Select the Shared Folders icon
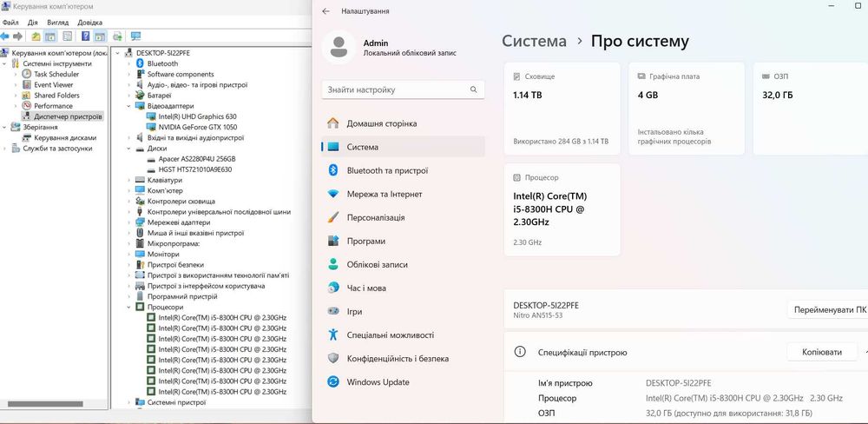 click(x=27, y=96)
